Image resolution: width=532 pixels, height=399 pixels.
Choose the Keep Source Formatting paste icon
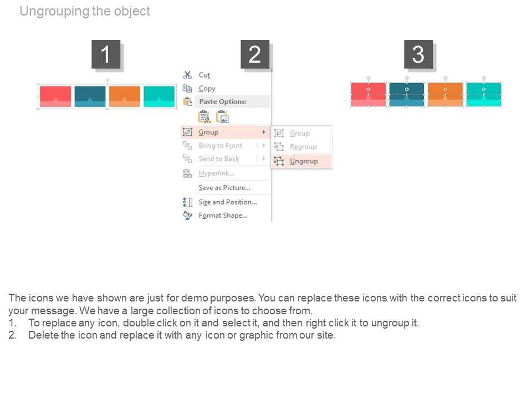[204, 116]
